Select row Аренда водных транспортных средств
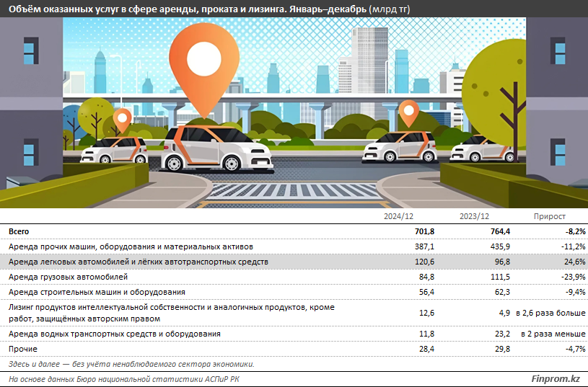Viewport: 588px width, 387px height. [x=294, y=334]
